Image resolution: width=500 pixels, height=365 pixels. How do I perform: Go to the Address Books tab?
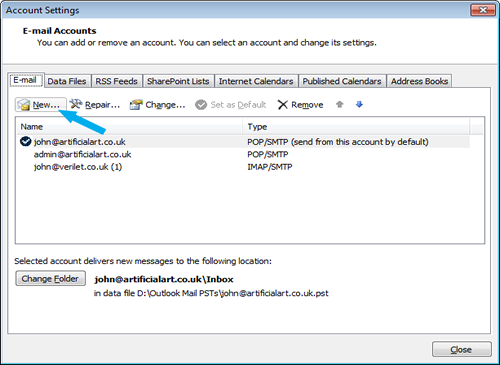419,81
